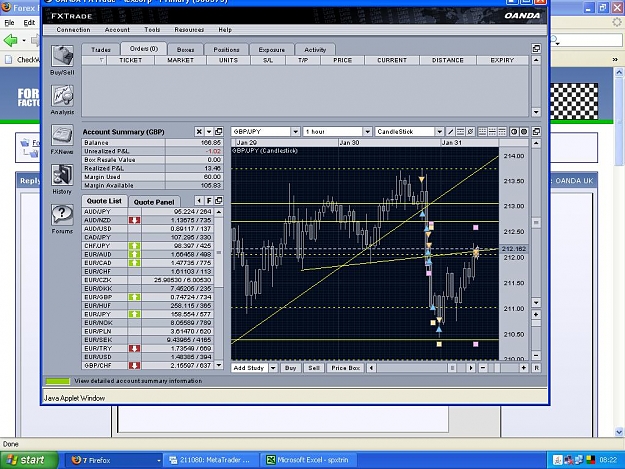
Task: Click the dotted grid chart layout icon
Action: [502, 131]
